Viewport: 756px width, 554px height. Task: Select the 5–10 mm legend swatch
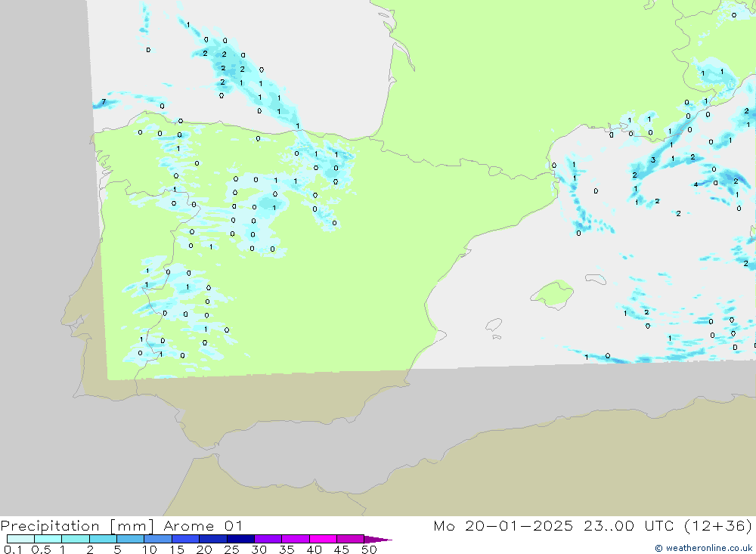[131, 539]
